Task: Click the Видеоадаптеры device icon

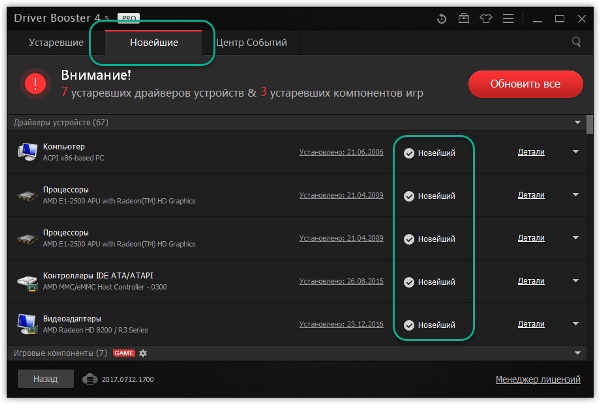Action: pyautogui.click(x=28, y=324)
